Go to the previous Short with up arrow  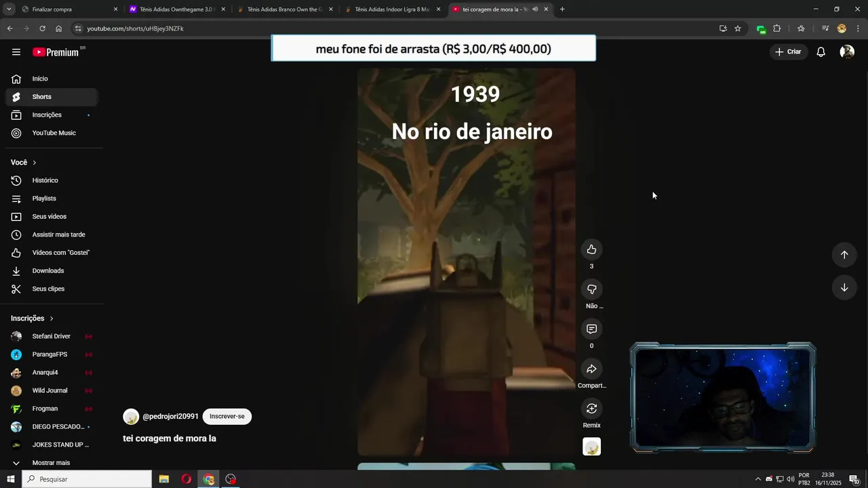coord(844,255)
